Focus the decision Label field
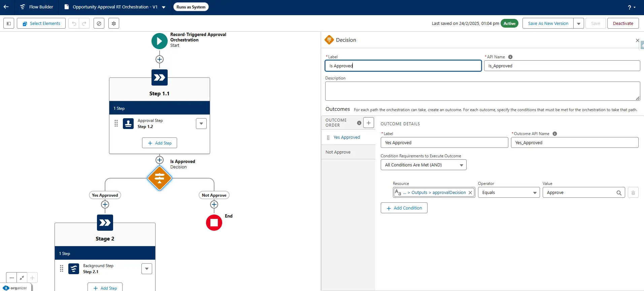 click(x=403, y=66)
